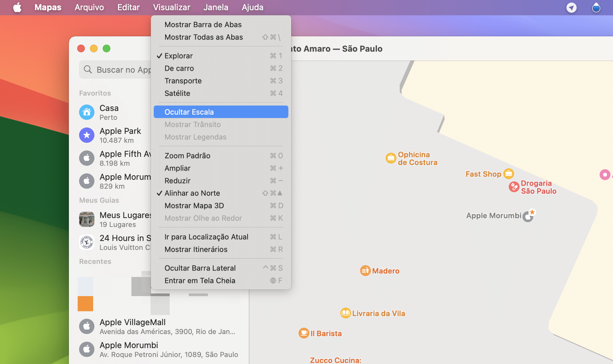
Task: Close the Visualizar menu
Action: click(172, 7)
